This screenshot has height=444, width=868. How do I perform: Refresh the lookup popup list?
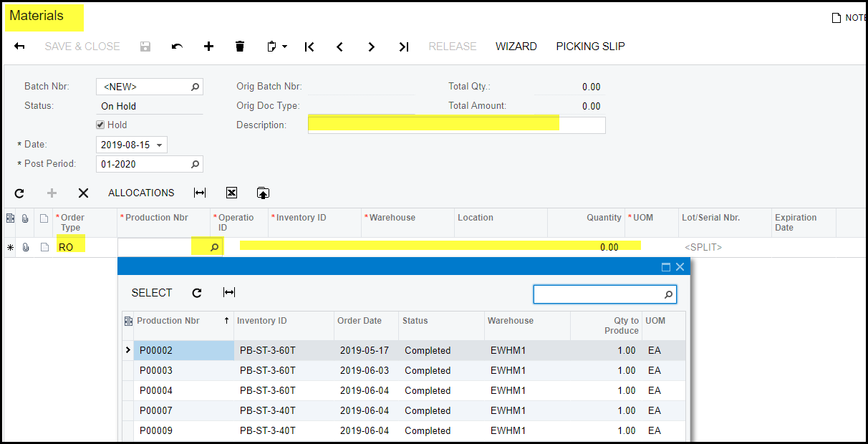pyautogui.click(x=197, y=293)
